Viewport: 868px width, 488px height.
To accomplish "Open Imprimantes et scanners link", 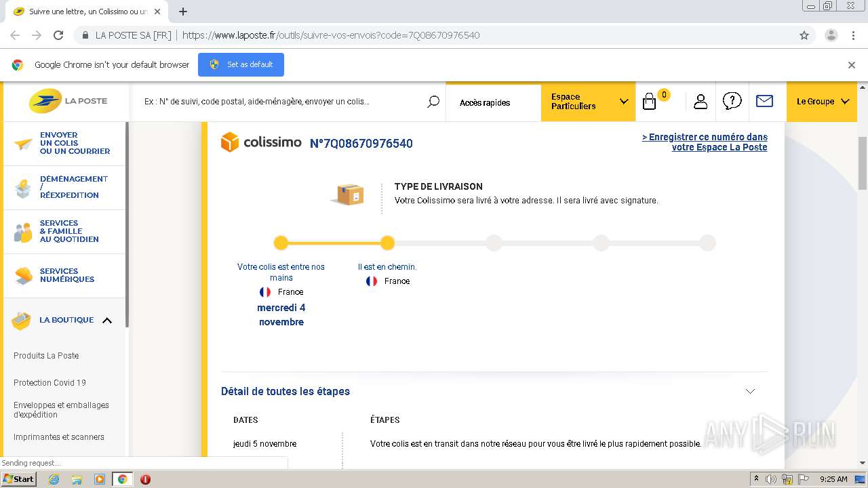I will click(59, 436).
